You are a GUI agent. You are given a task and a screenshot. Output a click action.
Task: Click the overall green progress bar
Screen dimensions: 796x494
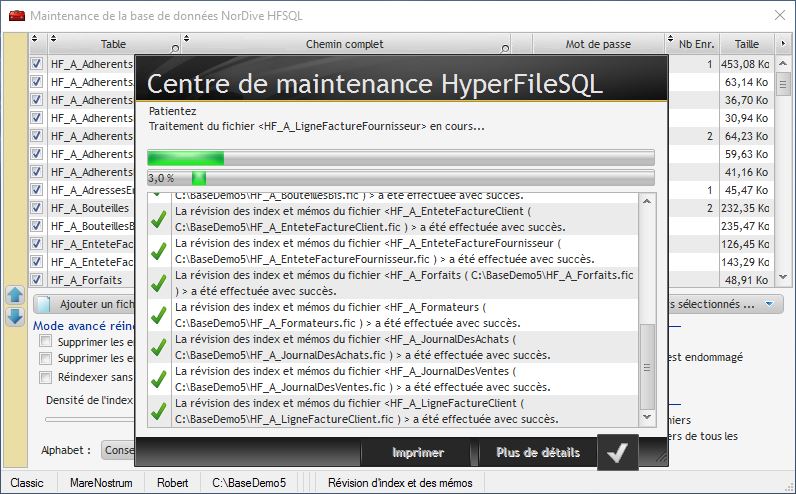[x=401, y=158]
